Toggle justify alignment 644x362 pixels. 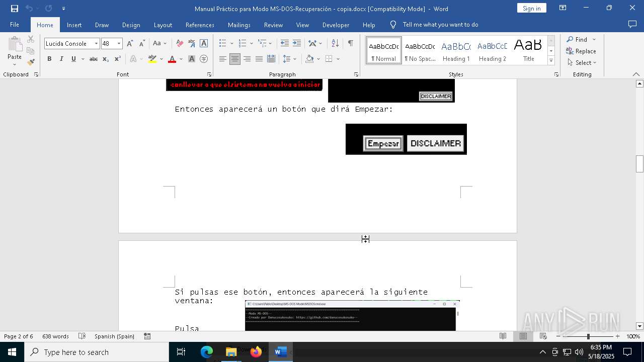(259, 59)
